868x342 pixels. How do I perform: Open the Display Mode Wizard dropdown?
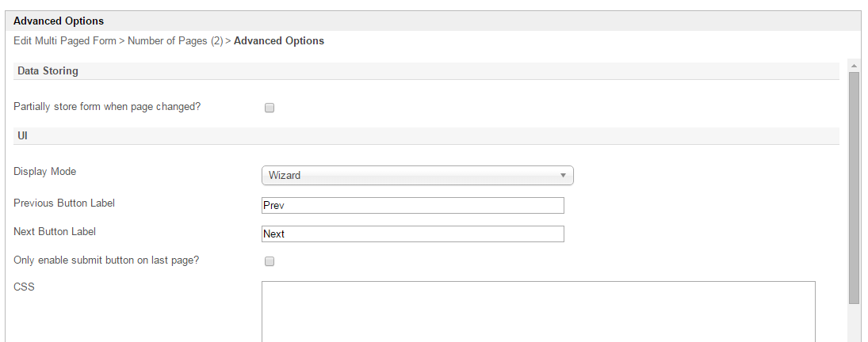point(417,175)
